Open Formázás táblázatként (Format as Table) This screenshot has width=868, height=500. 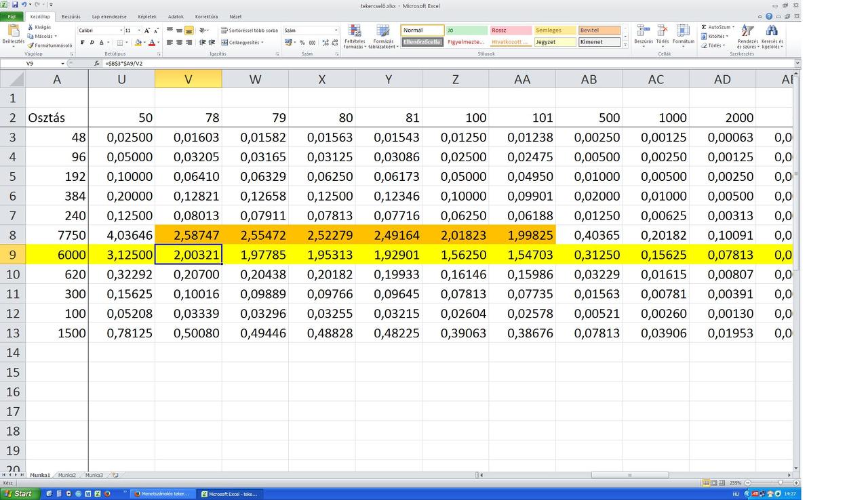tap(383, 37)
